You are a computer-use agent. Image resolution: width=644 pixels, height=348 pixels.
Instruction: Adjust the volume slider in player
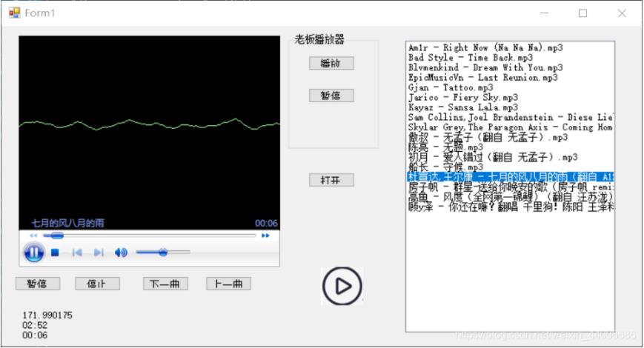pos(162,252)
